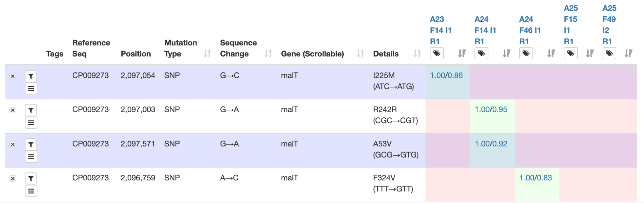
Task: Sort by the Sequence Change column arrows
Action: click(x=268, y=53)
